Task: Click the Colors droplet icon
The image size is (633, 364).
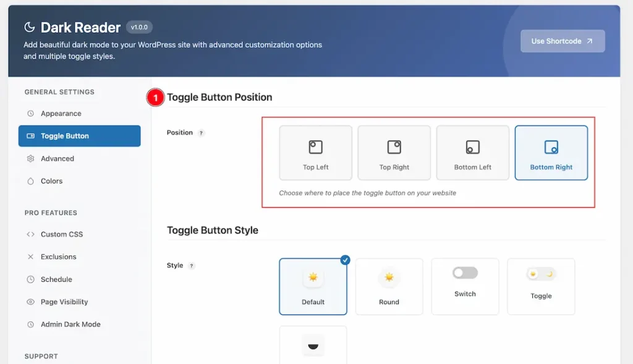Action: 31,181
